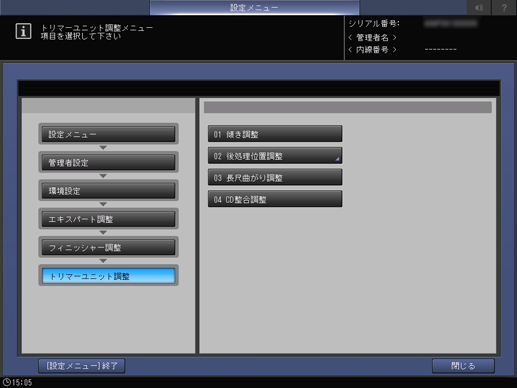Click the clock icon in status bar

pos(6,382)
